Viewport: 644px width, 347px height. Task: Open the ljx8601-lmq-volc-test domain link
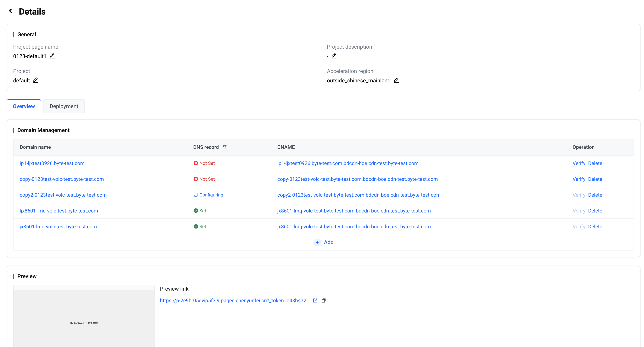(x=59, y=211)
